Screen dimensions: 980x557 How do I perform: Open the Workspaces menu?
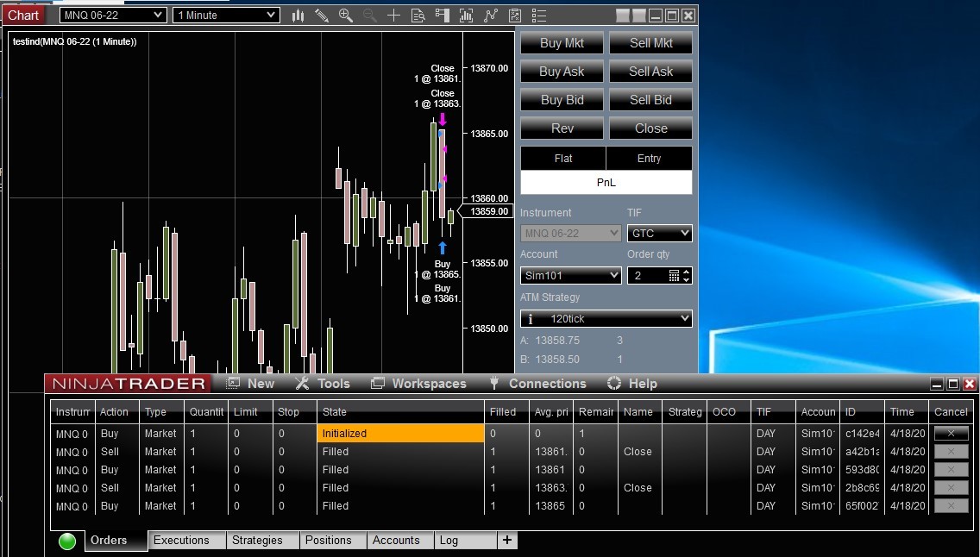(418, 384)
